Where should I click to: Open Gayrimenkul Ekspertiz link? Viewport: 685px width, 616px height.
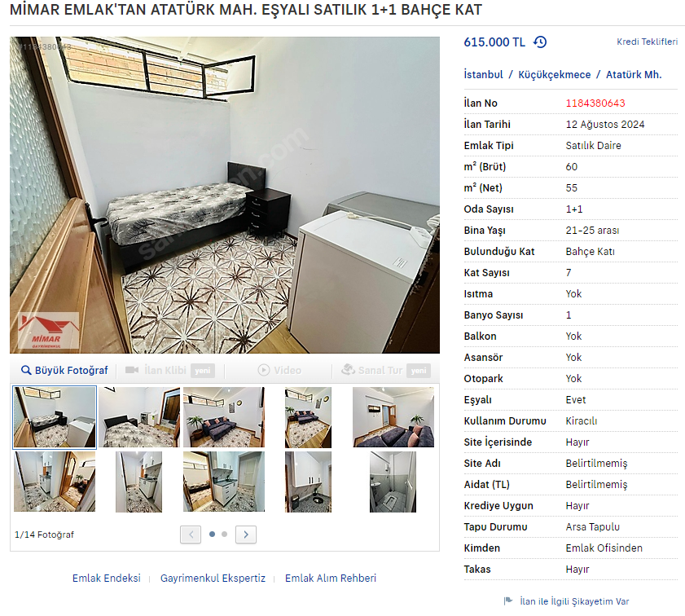213,578
